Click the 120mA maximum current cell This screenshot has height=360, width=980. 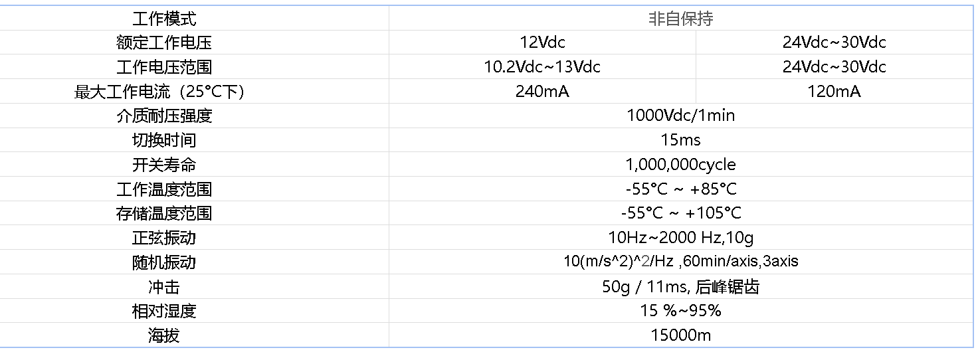click(x=834, y=92)
